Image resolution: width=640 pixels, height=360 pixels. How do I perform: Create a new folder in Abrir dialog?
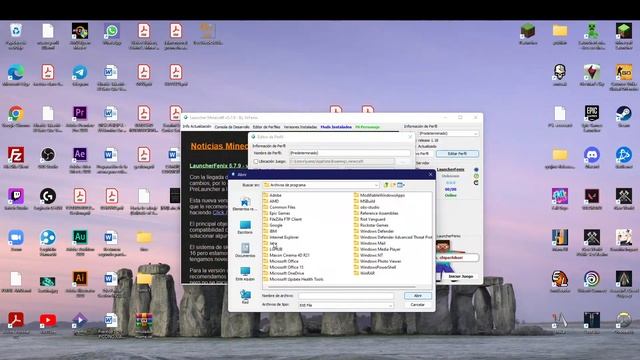[x=393, y=185]
